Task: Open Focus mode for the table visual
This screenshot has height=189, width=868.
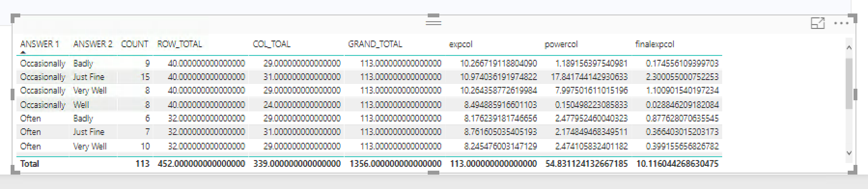Action: tap(817, 23)
